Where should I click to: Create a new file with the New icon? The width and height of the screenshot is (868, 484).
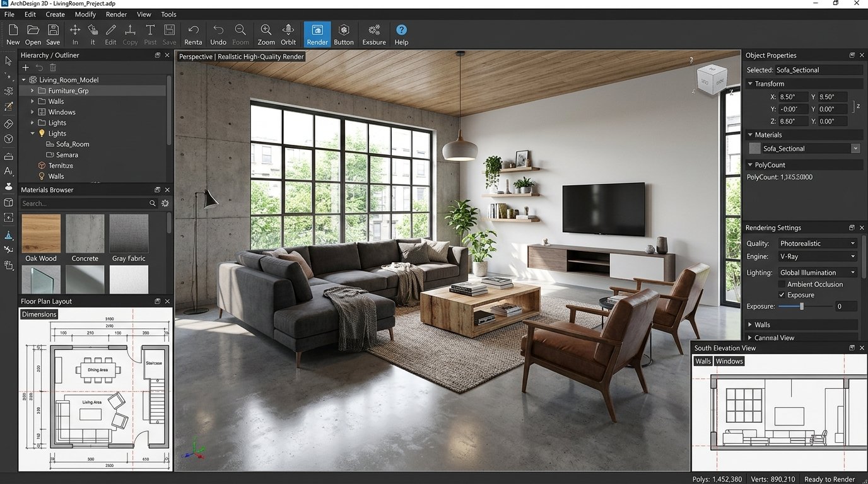[13, 30]
